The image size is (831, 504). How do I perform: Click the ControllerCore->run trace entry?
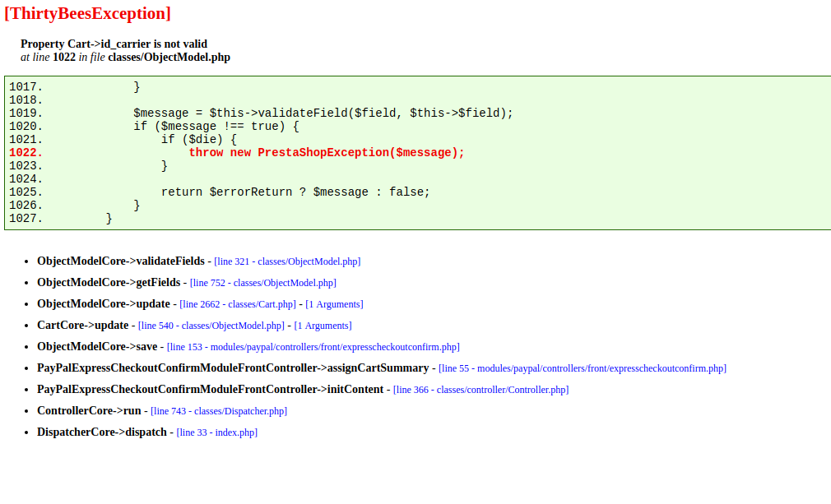89,411
